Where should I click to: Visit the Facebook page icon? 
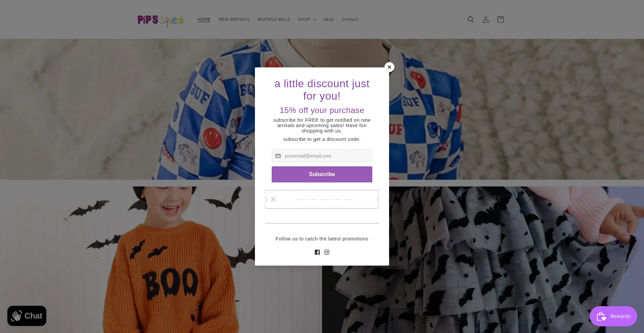[317, 252]
